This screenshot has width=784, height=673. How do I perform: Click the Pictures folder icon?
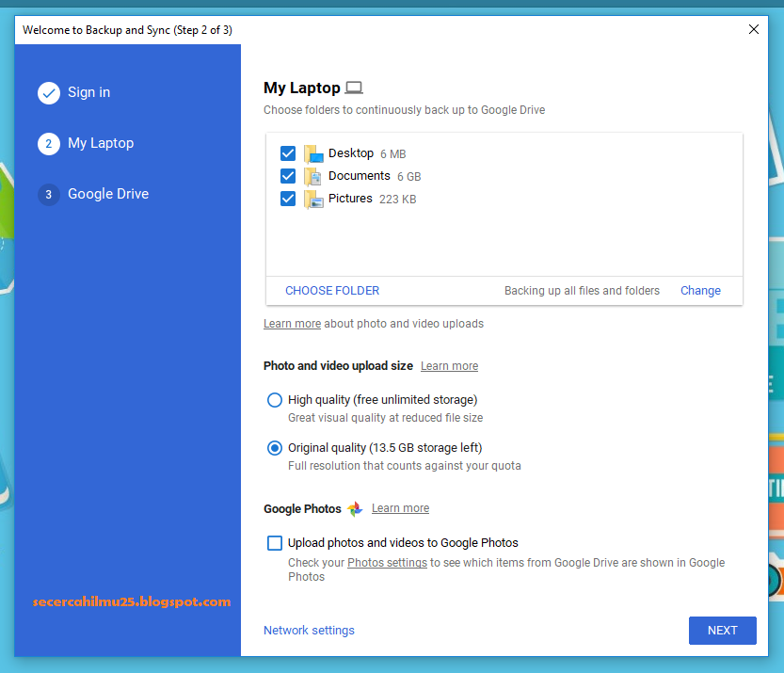[313, 199]
